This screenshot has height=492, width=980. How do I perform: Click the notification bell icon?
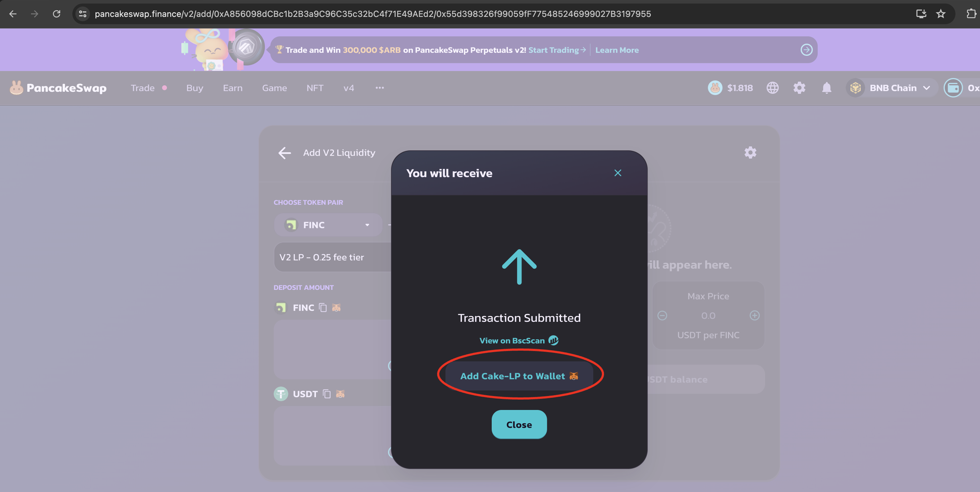click(x=826, y=88)
